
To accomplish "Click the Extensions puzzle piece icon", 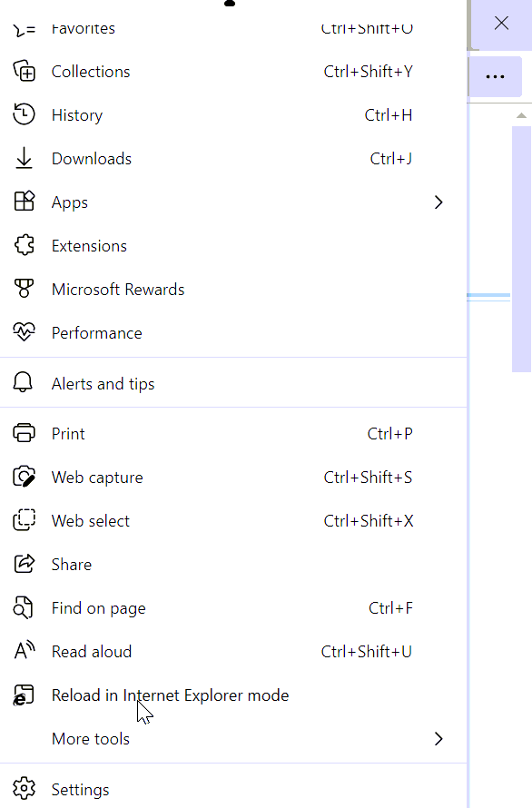I will click(24, 245).
